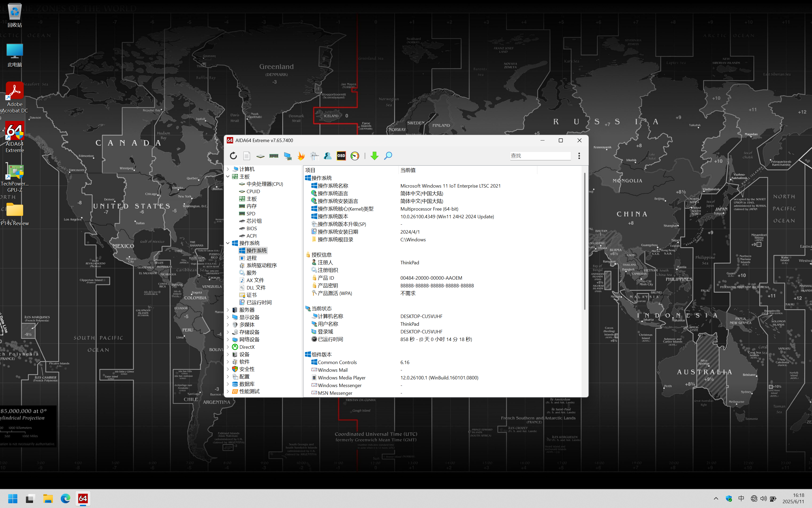Select the 产品密钥 row

coord(442,285)
